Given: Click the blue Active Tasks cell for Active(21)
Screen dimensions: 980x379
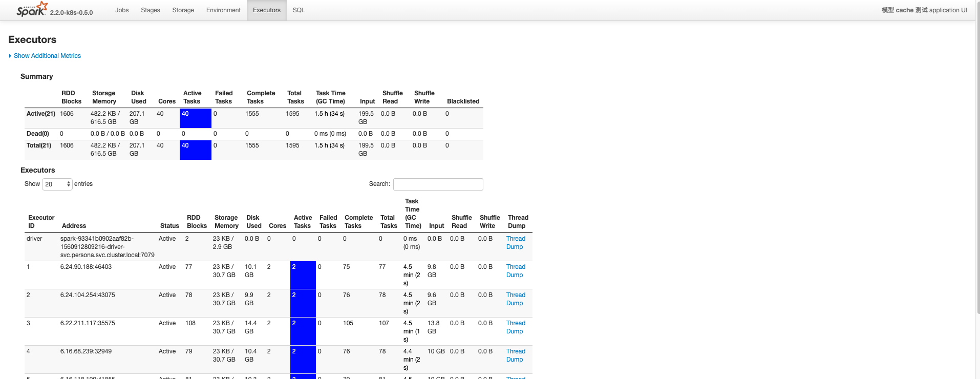Looking at the screenshot, I should coord(195,118).
